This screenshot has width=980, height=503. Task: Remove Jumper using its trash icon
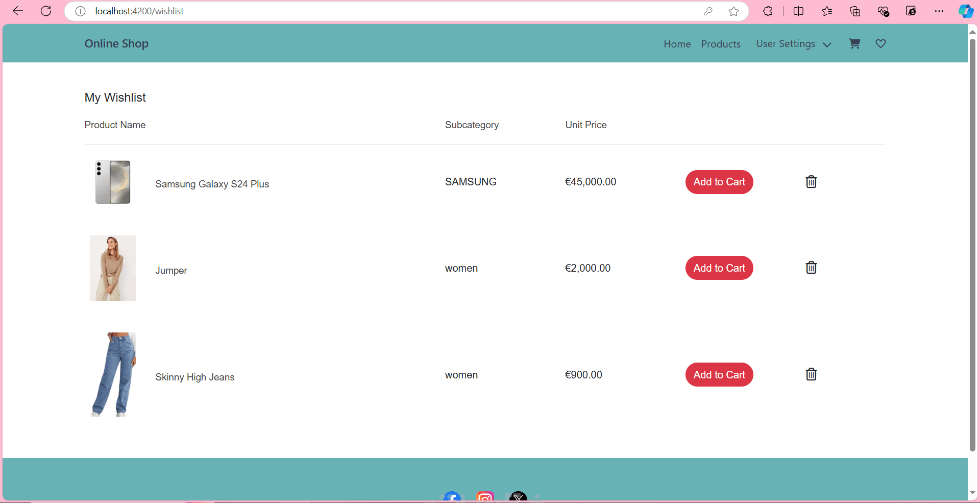pos(811,268)
